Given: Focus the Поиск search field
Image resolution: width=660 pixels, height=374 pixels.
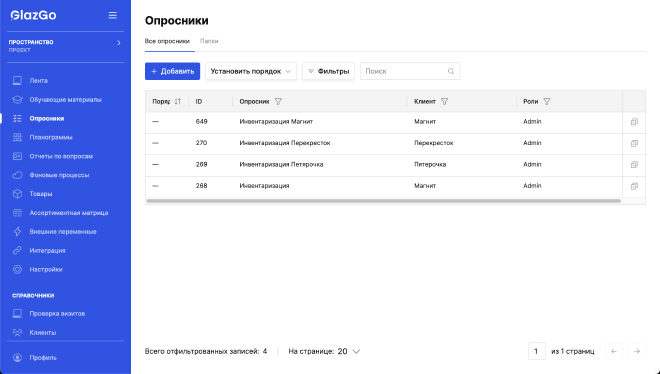Looking at the screenshot, I should coord(410,71).
